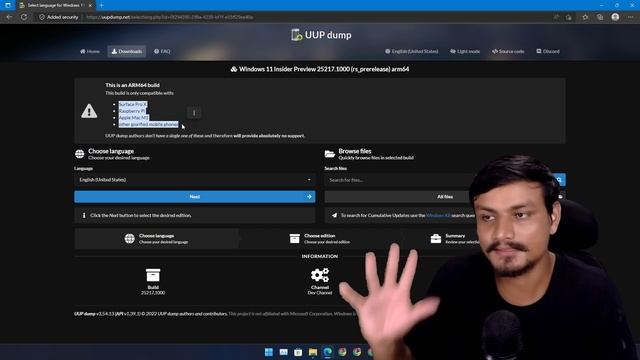Open the Home navigation item
Image resolution: width=640 pixels, height=360 pixels.
[90, 51]
